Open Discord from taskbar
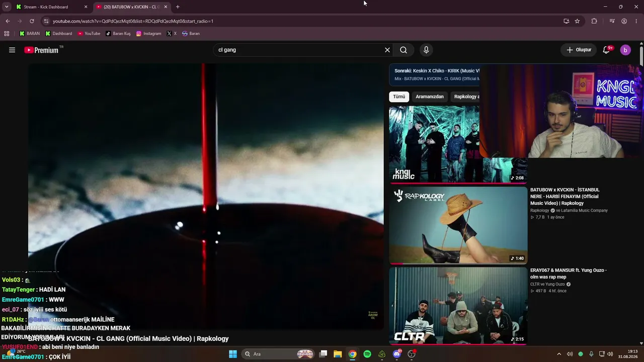 click(397, 354)
